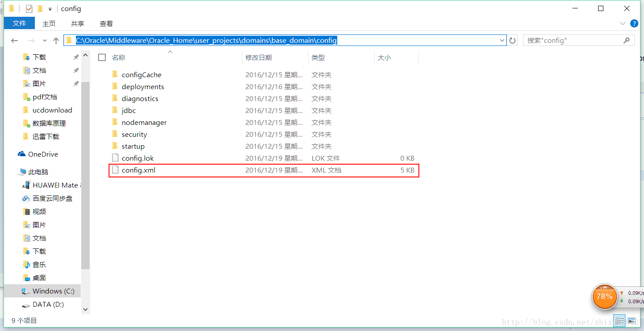Switch to the 查看 ribbon tab
Screen dimensions: 644x331
pos(106,24)
